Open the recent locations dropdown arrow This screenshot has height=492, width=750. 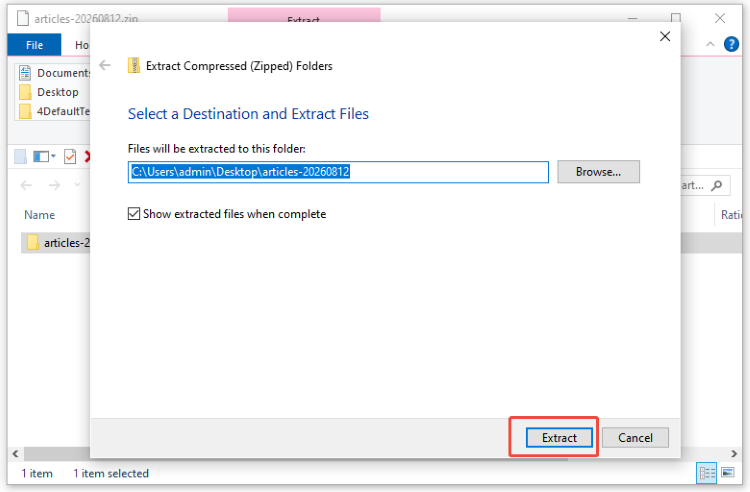point(77,185)
